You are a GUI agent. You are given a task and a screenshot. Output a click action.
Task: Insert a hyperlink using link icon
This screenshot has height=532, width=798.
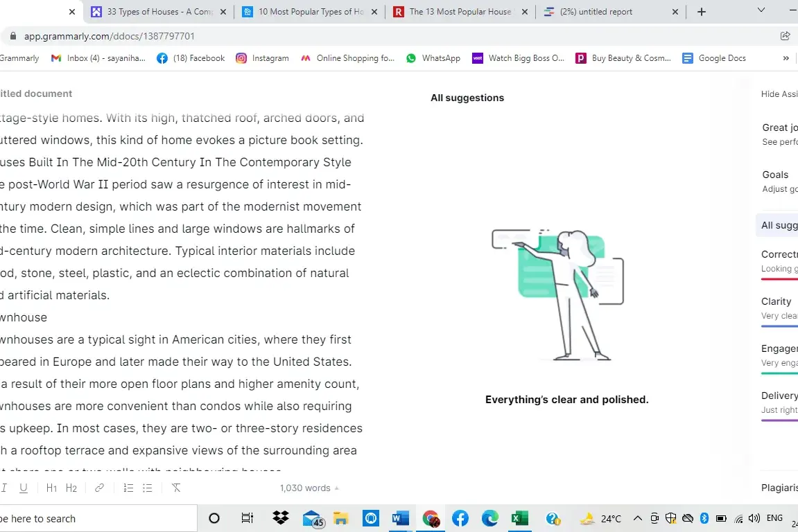point(99,488)
